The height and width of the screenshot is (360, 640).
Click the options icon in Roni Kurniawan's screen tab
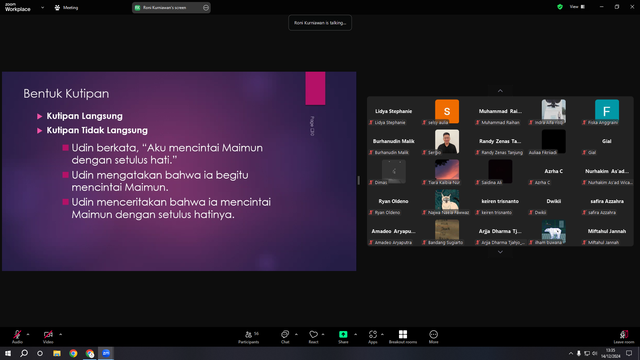pos(206,7)
